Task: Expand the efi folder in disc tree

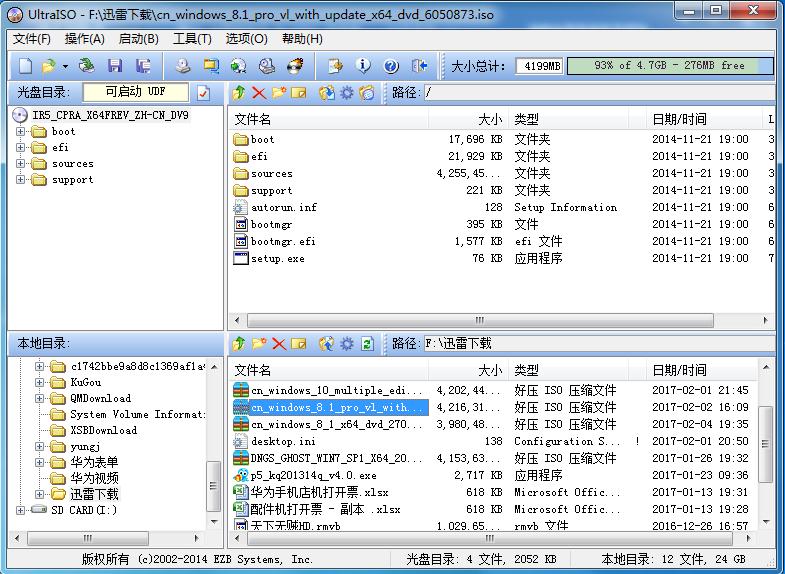Action: [20, 148]
